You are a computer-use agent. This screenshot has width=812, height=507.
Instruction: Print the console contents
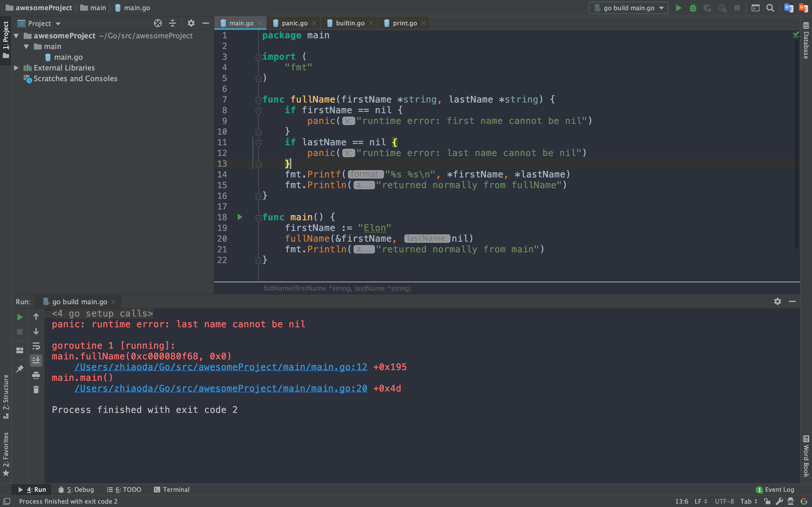point(36,375)
